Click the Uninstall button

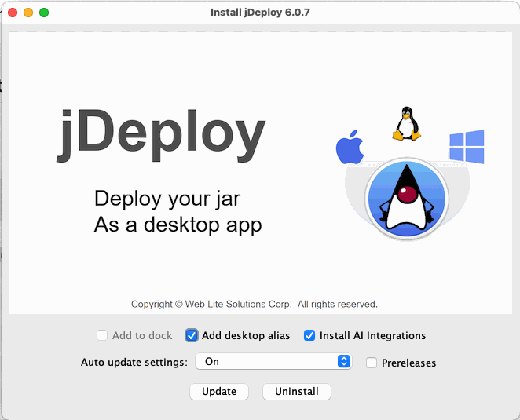pyautogui.click(x=297, y=392)
